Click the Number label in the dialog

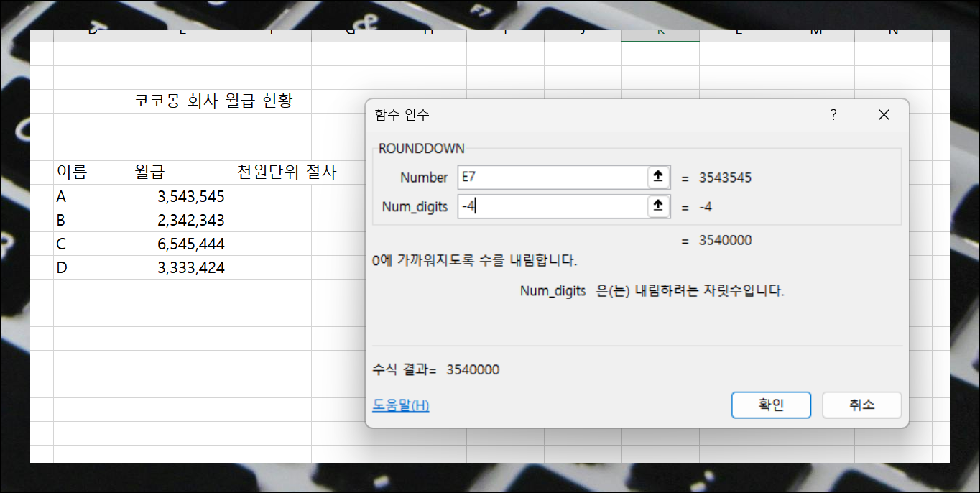click(x=424, y=178)
